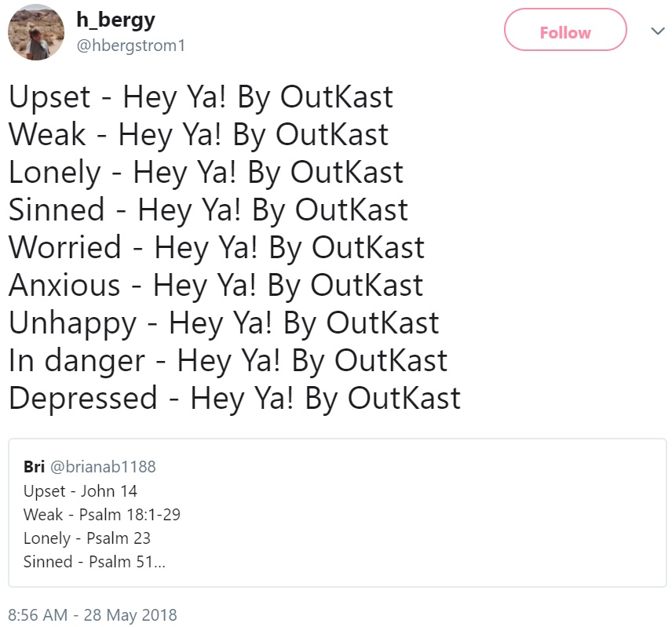This screenshot has width=672, height=627.
Task: Visit the @hbergstrom1 handle
Action: 131,46
